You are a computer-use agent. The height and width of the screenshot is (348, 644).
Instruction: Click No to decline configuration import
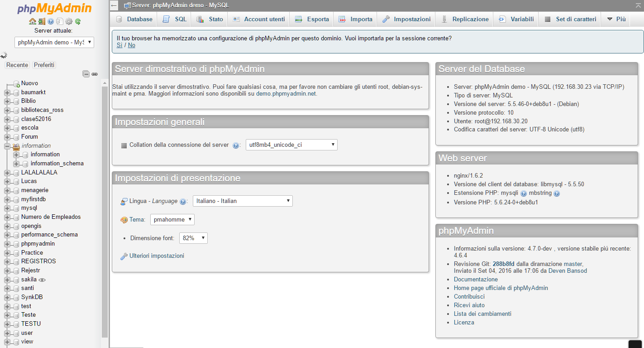[x=132, y=45]
